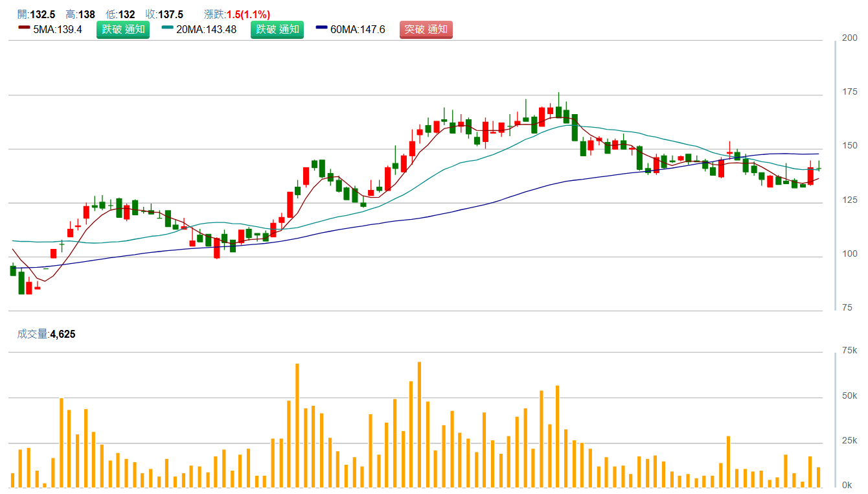Image resolution: width=868 pixels, height=494 pixels.
Task: Click the navy 60MA legend swatch
Action: (x=321, y=29)
